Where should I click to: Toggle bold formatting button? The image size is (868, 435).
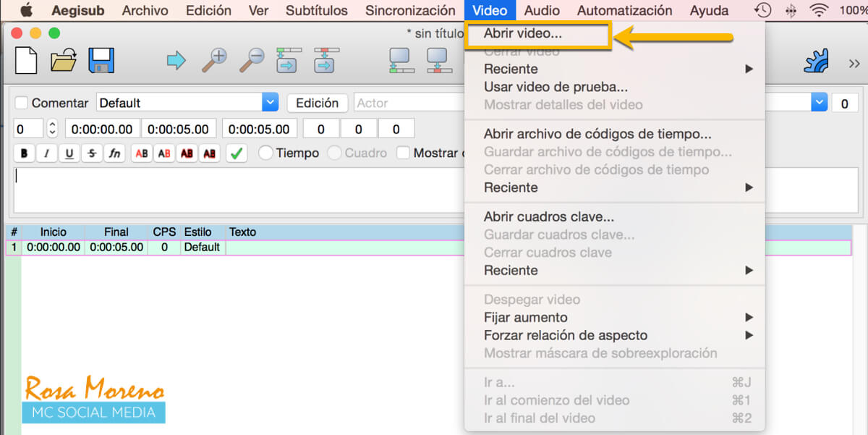point(25,153)
